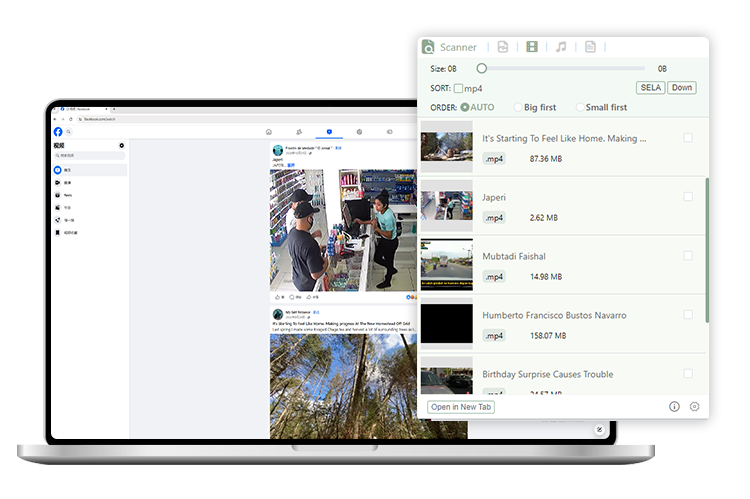This screenshot has width=750, height=499.
Task: Select the Live videos sidebar icon
Action: point(57,182)
